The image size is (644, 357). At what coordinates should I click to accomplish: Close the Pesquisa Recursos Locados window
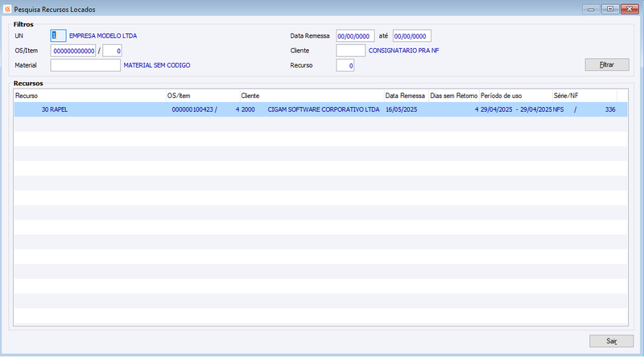[630, 9]
